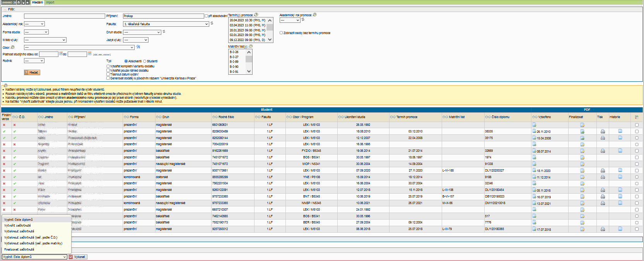The image size is (644, 261).
Task: Click the Obor search icon beside dropdown
Action: 138,47
